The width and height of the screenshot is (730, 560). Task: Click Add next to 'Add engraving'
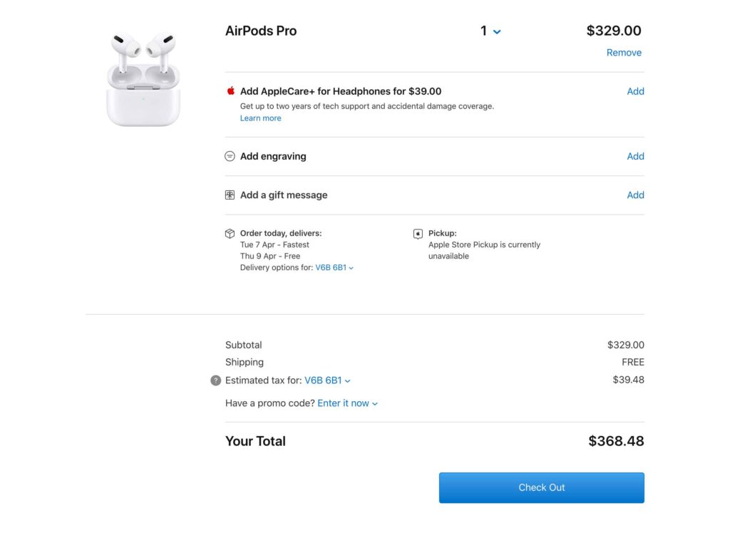(635, 156)
